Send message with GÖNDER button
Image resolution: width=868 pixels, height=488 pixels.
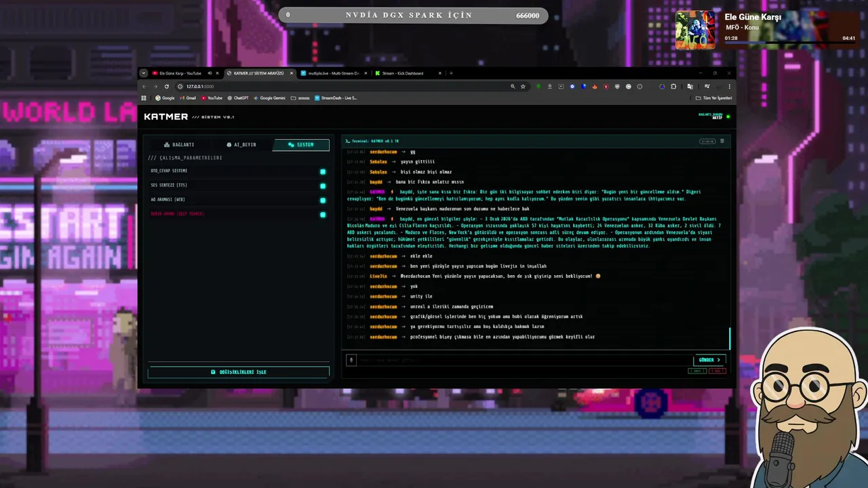(710, 360)
